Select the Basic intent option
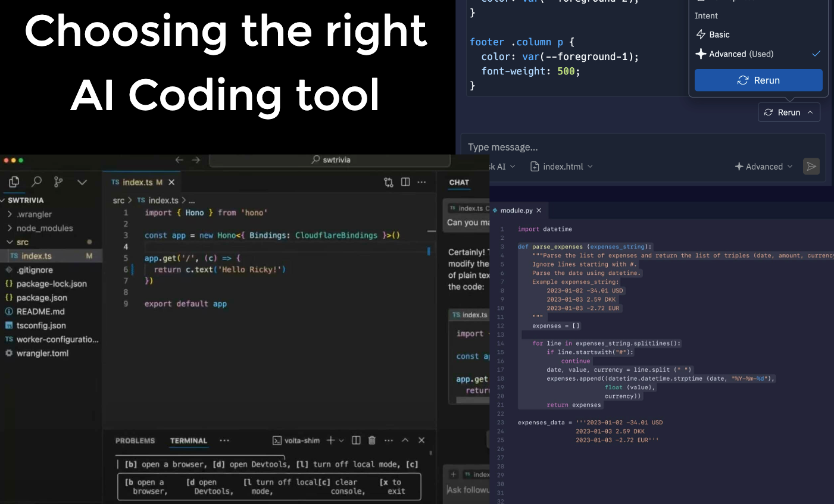The height and width of the screenshot is (504, 834). pyautogui.click(x=719, y=35)
